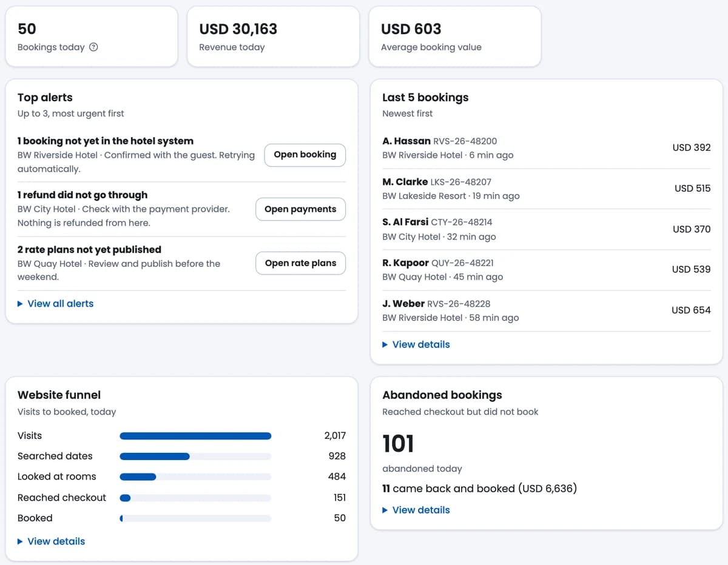Click booking reference RVS-26-48228
The image size is (728, 565).
[459, 304]
